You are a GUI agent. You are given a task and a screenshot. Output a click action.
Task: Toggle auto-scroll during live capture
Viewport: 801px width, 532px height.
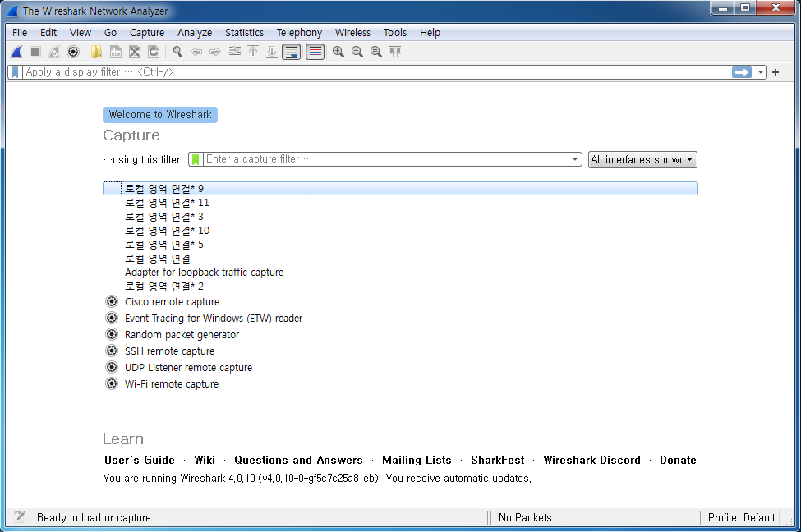[x=291, y=52]
